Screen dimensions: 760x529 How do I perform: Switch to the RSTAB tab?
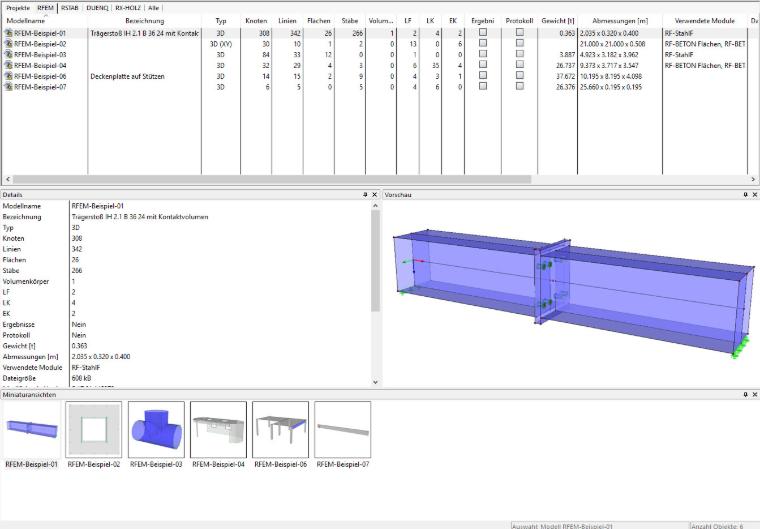coord(69,8)
